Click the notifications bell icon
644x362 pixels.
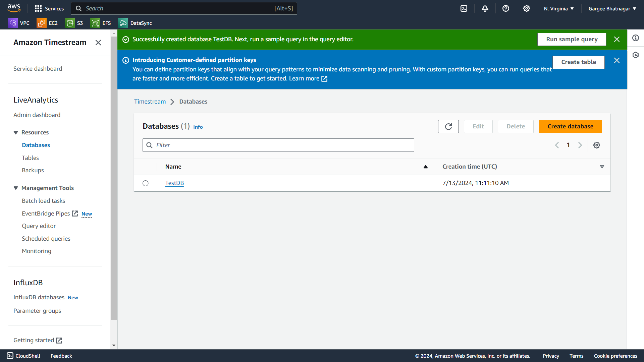(485, 8)
